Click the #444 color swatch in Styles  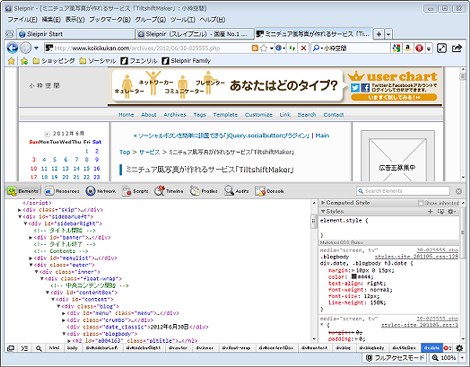point(354,277)
